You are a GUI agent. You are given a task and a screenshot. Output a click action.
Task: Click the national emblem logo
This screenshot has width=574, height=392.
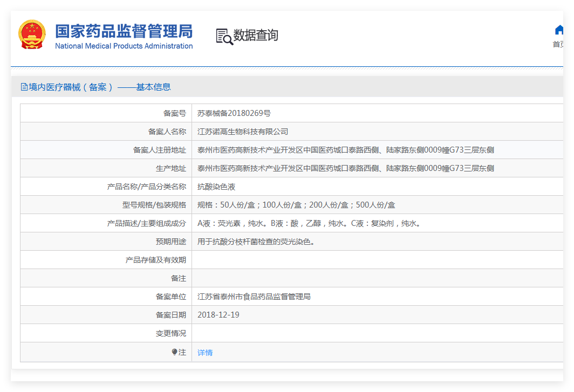32,35
